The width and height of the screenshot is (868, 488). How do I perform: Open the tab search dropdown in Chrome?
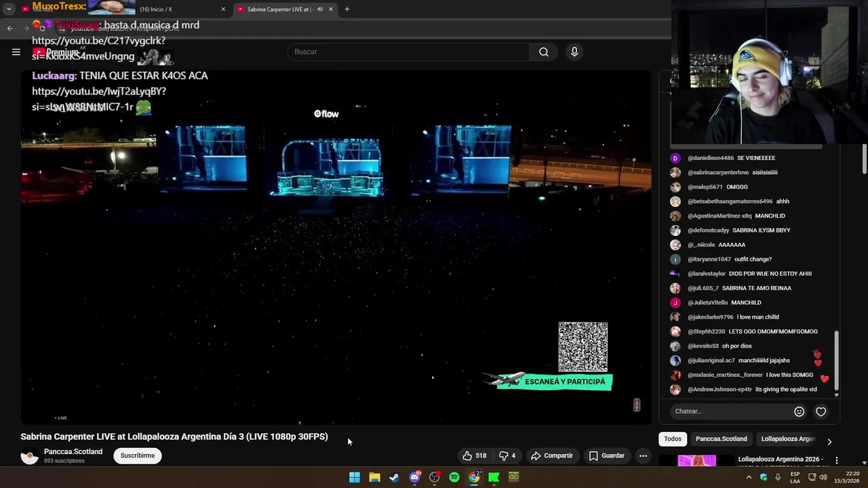[x=9, y=9]
